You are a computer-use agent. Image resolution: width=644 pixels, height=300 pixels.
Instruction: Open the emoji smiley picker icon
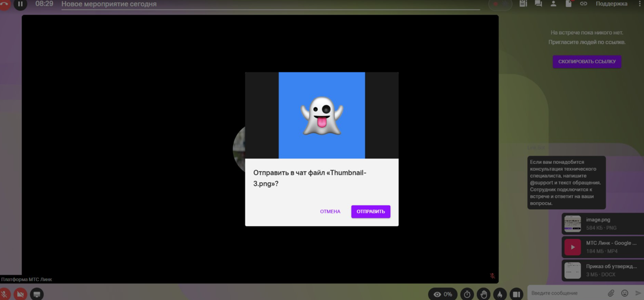[625, 293]
